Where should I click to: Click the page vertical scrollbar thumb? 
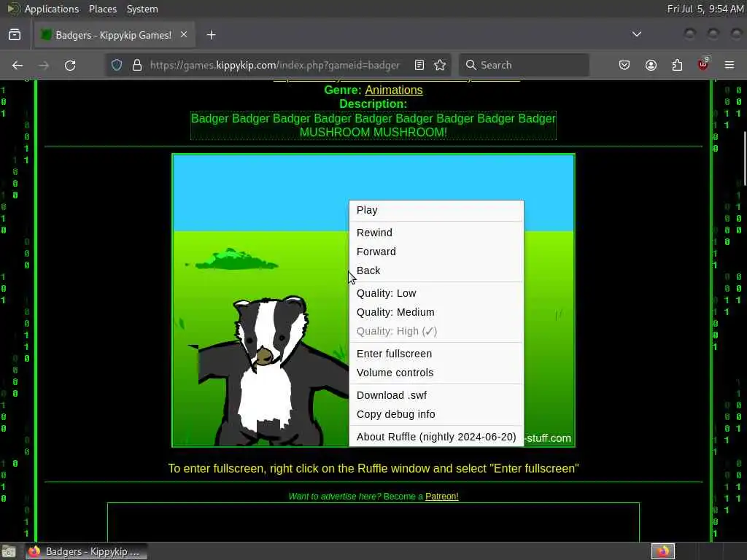(745, 157)
